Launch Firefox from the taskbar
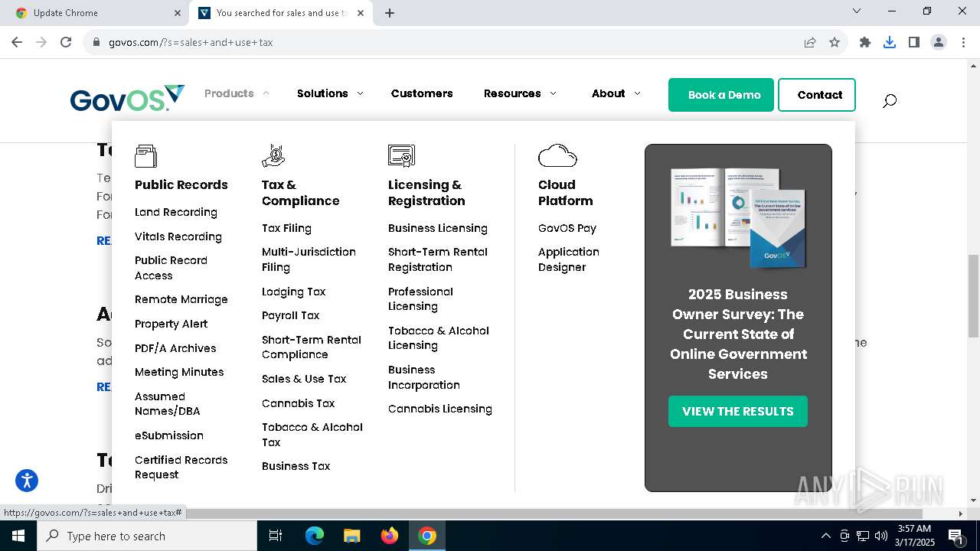Viewport: 980px width, 551px height. click(x=390, y=536)
